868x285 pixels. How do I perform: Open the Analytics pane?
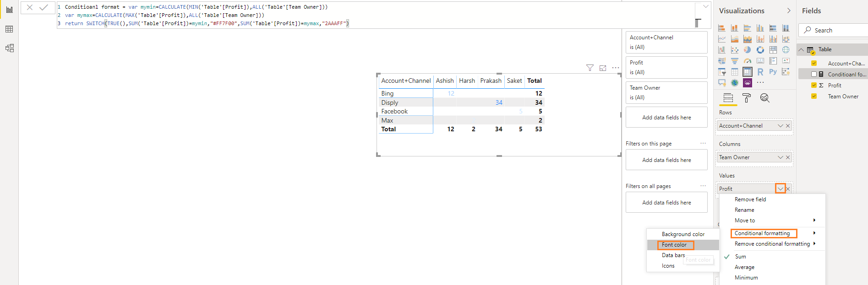point(764,97)
